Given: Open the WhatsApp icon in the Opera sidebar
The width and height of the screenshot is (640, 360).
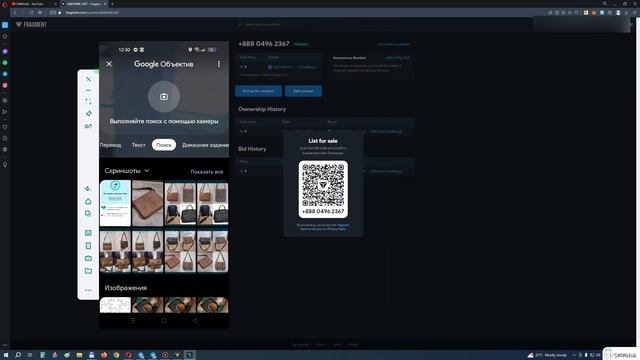Looking at the screenshot, I should tap(5, 63).
